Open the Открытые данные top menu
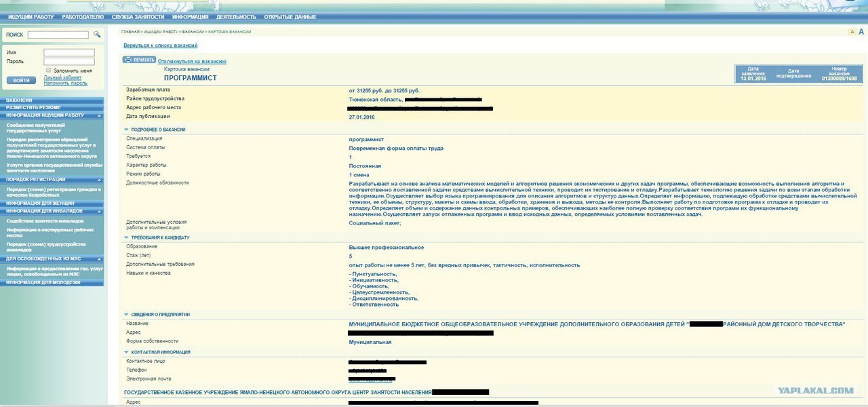Image resolution: width=868 pixels, height=407 pixels. click(292, 16)
